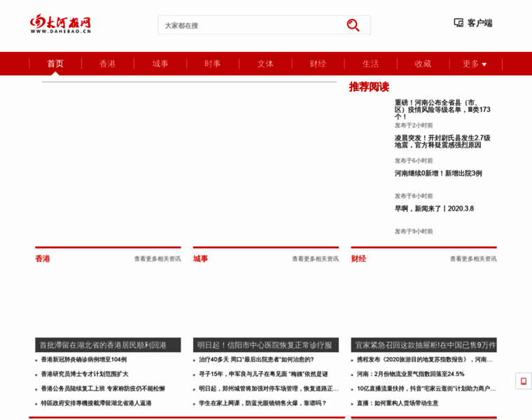532x420 pixels.
Task: Open the 收藏 navigation tab
Action: tap(423, 64)
